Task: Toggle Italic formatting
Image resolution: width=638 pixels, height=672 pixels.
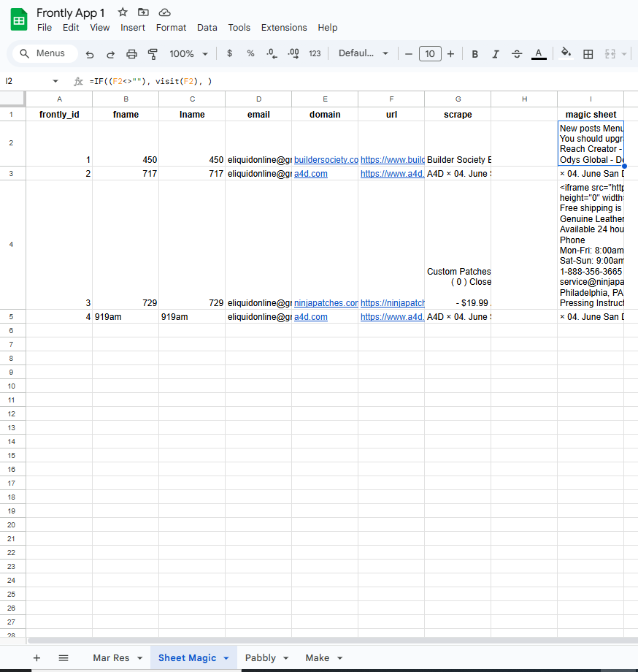Action: point(496,54)
